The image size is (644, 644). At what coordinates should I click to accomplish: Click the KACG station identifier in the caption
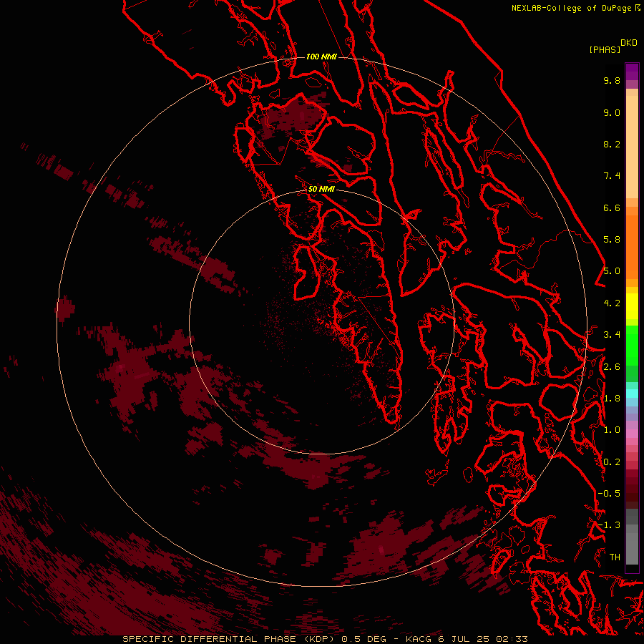[x=419, y=639]
